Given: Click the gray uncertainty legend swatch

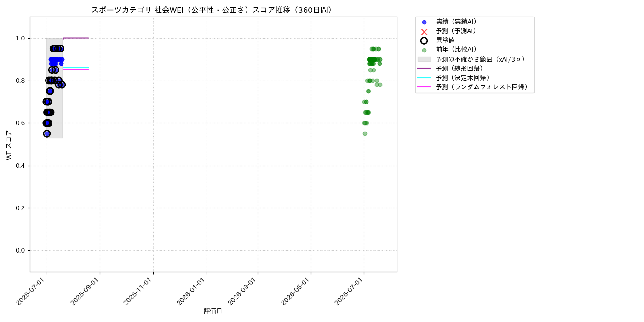Looking at the screenshot, I should pyautogui.click(x=424, y=59).
